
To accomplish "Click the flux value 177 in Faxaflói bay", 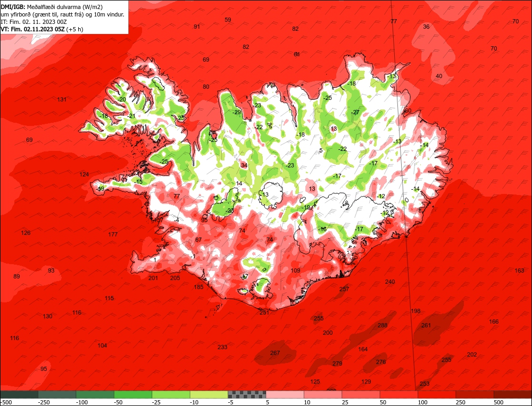I will coord(113,234).
